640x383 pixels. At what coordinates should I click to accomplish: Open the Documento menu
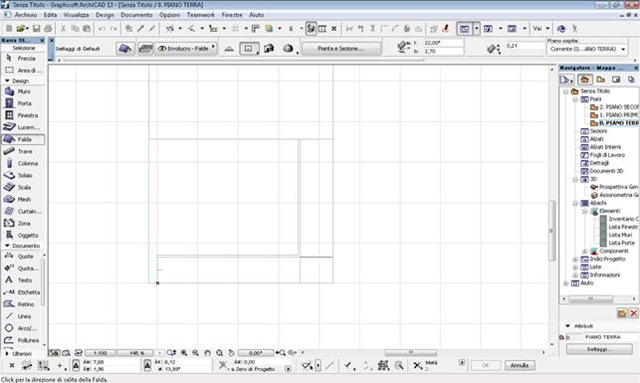pyautogui.click(x=136, y=15)
